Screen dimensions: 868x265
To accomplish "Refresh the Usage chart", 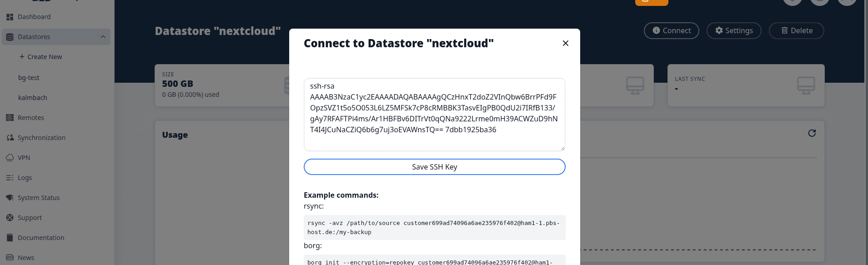I will 812,133.
